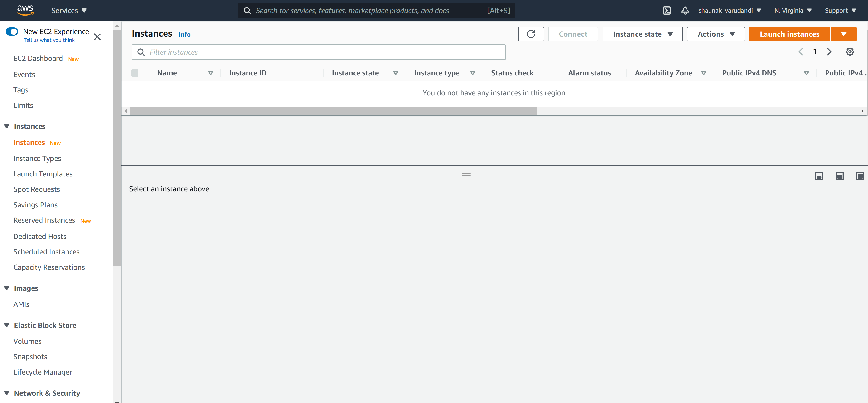Open Launch Templates in sidebar
The image size is (868, 403).
[x=43, y=174]
